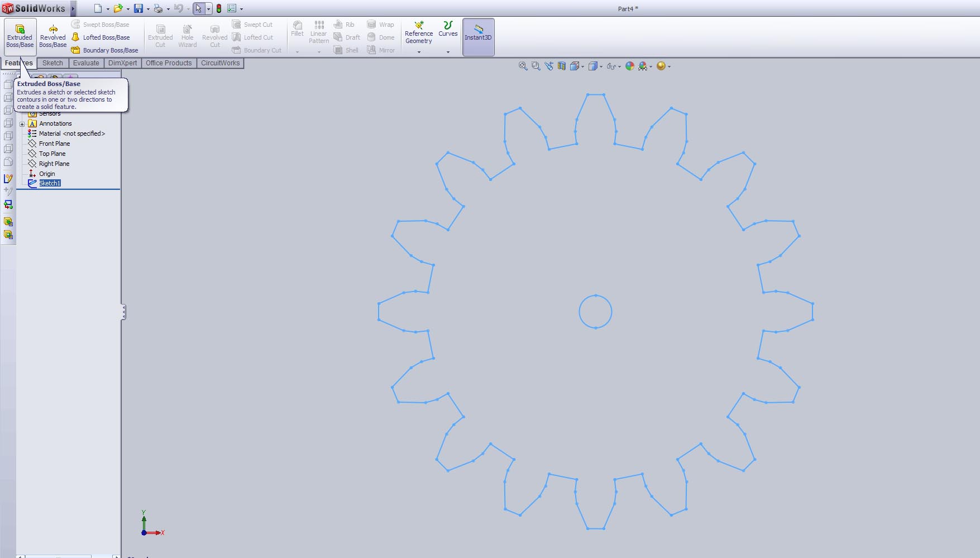980x558 pixels.
Task: Click the Extruded Boss/Base tool
Action: click(20, 36)
